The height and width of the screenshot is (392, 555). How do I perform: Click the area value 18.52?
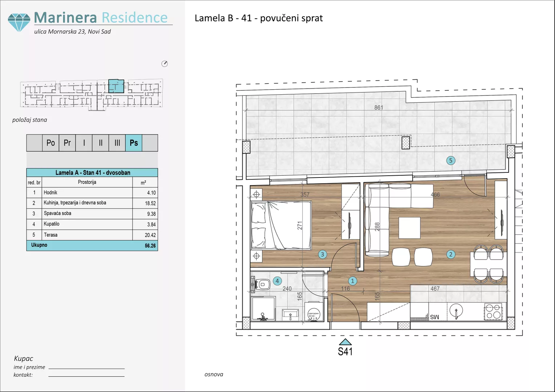(150, 204)
